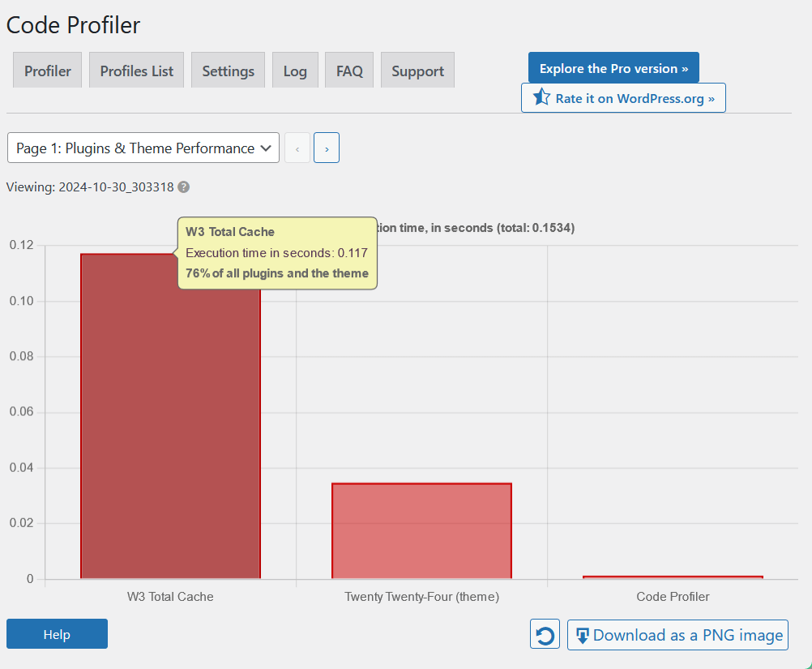This screenshot has height=669, width=812.
Task: Click the chart title showing total: 0.1534
Action: point(477,228)
